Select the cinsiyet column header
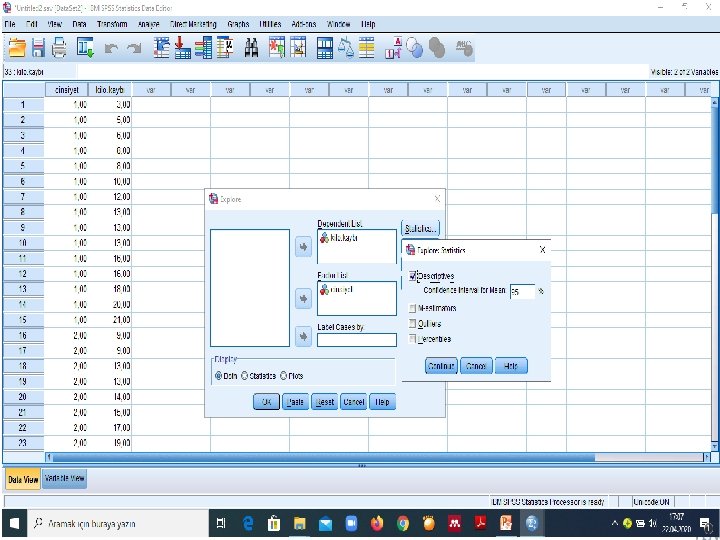Screen dimensions: 720x540 click(x=67, y=90)
